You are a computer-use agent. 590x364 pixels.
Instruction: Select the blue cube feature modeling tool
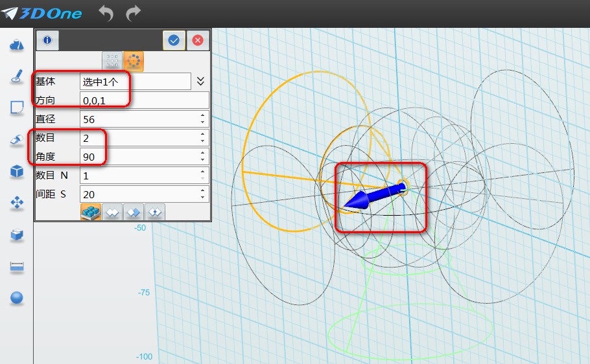point(17,172)
